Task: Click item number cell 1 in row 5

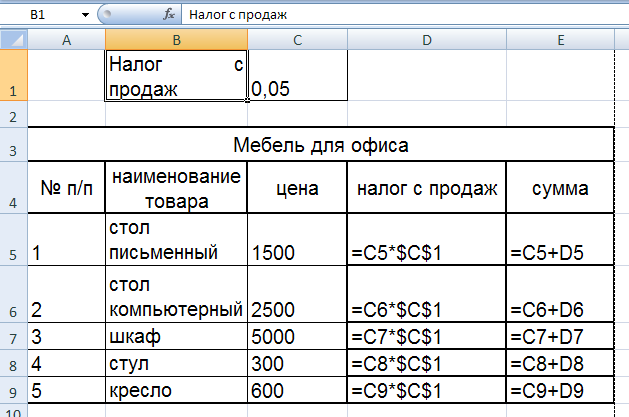Action: point(67,239)
